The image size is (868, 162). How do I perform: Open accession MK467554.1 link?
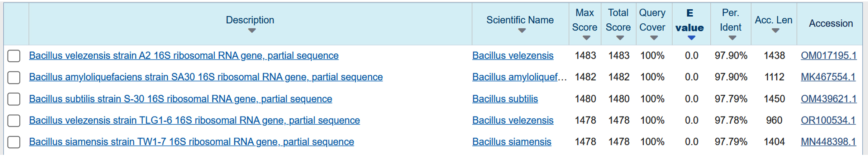pos(828,77)
